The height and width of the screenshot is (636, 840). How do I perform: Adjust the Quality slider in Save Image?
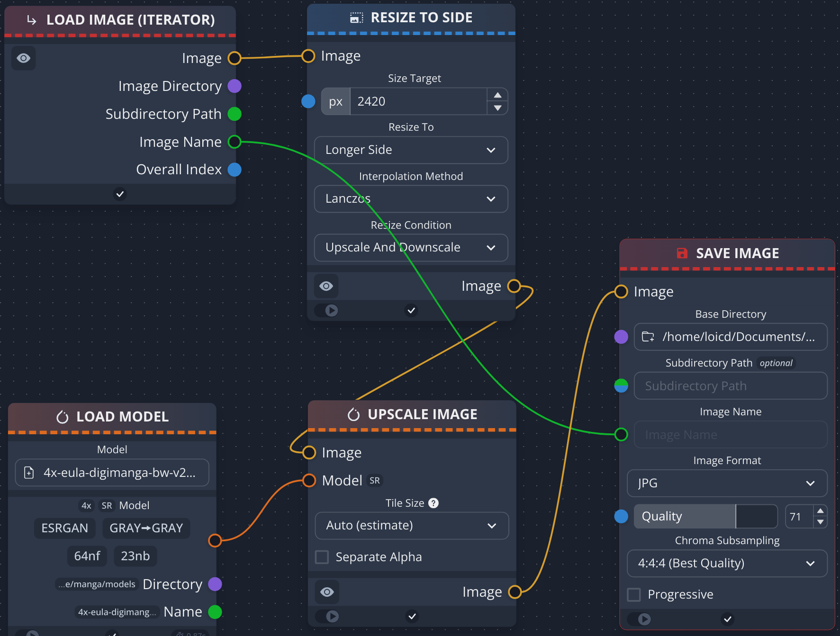pyautogui.click(x=705, y=517)
